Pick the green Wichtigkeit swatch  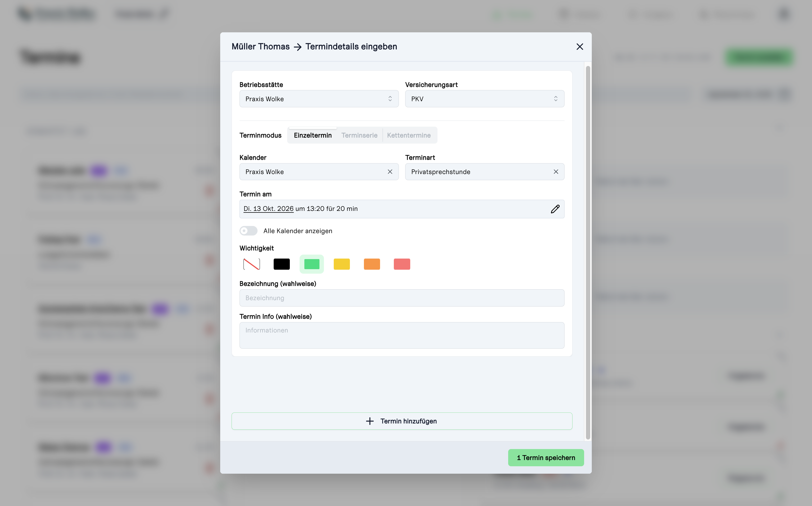312,264
